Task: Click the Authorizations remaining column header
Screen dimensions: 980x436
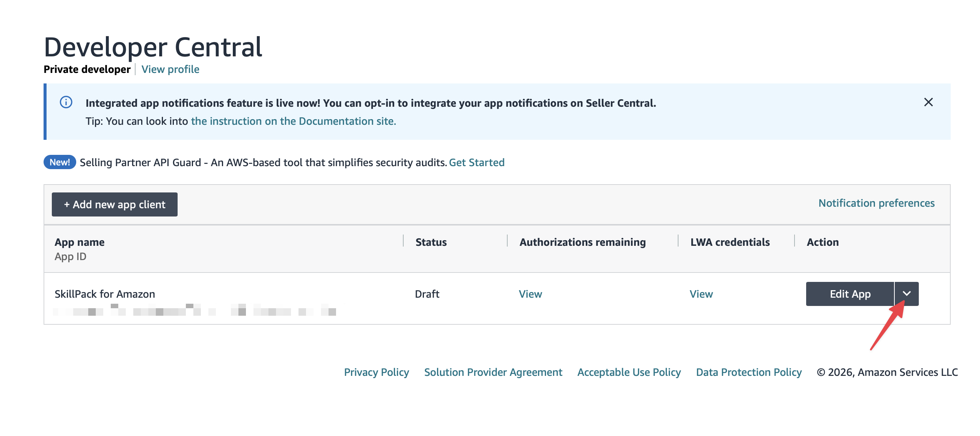Action: (582, 242)
